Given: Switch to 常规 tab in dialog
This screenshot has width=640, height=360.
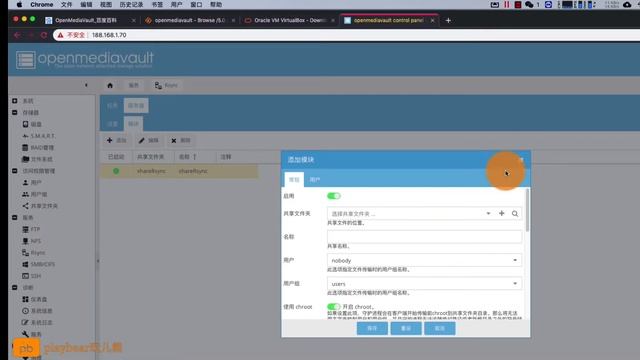Looking at the screenshot, I should [294, 180].
